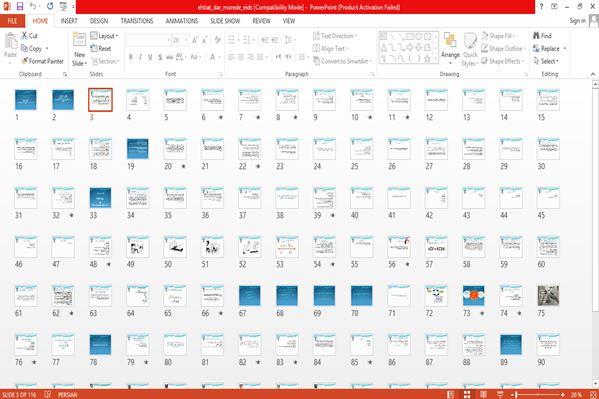
Task: Toggle Strikethrough formatting
Action: coord(169,57)
